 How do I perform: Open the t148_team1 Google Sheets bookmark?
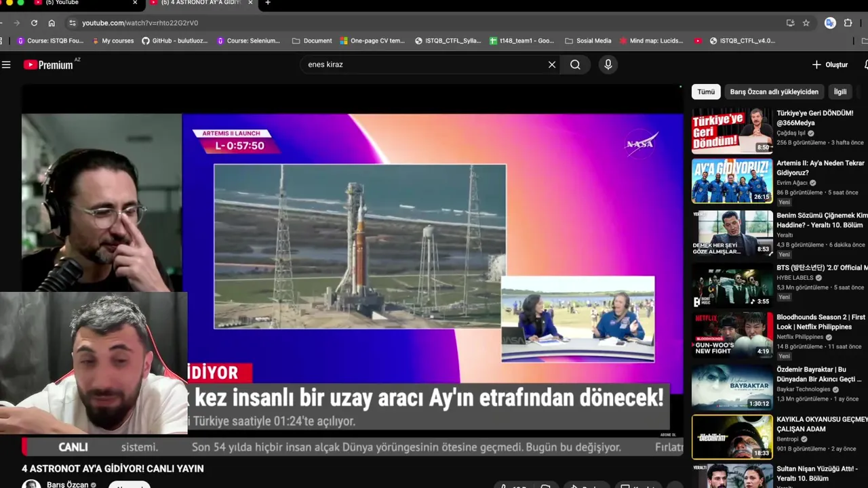(522, 41)
